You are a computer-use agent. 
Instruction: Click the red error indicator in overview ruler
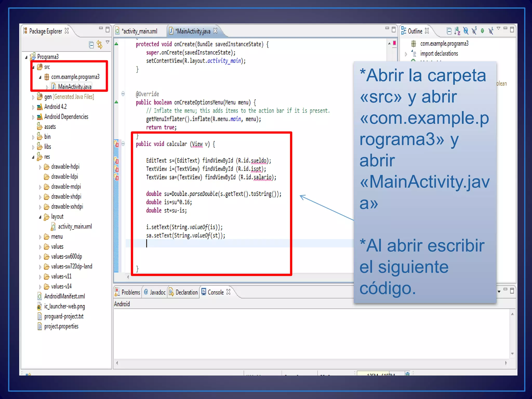394,43
